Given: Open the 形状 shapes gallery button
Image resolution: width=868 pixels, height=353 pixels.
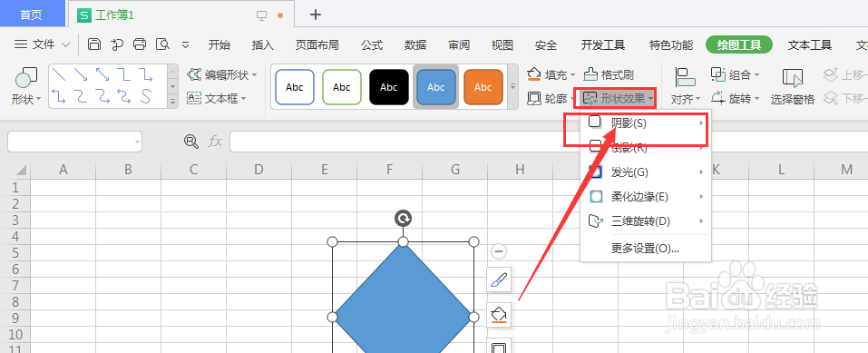Looking at the screenshot, I should pos(26,86).
